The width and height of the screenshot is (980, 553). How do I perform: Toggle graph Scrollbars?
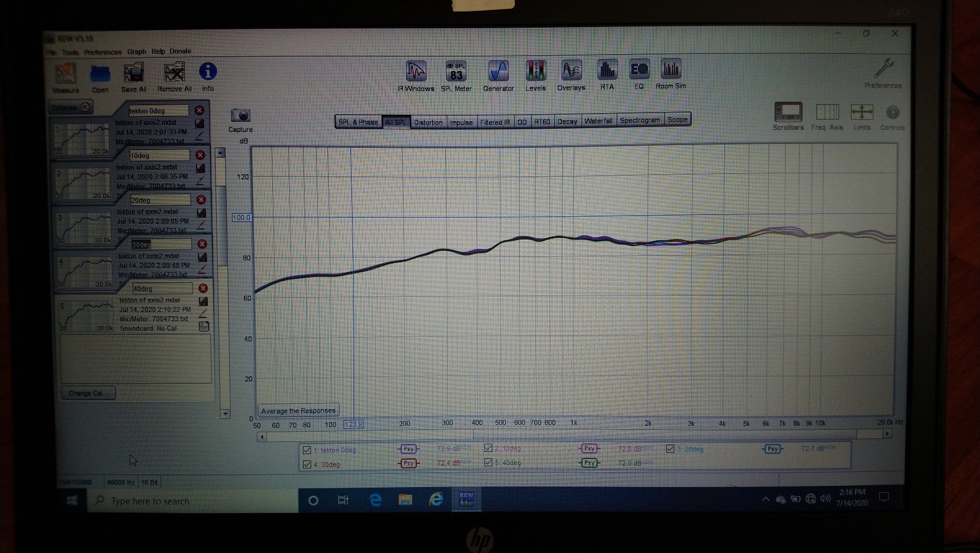pos(788,116)
